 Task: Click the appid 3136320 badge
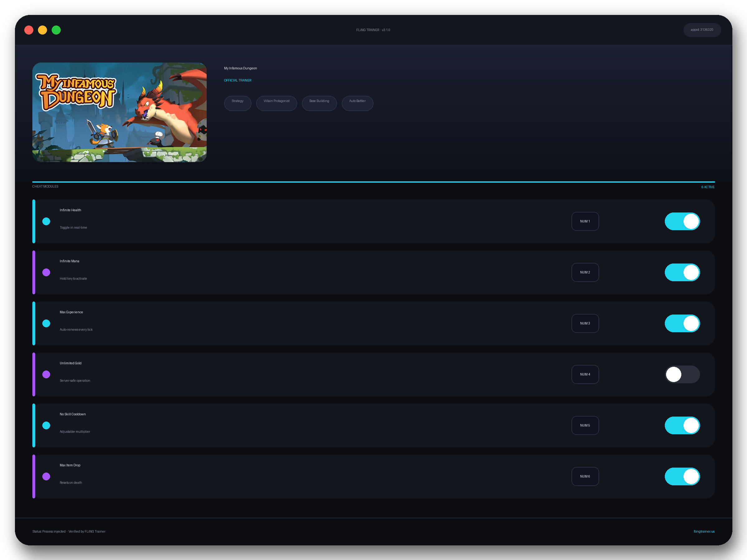[x=702, y=30]
